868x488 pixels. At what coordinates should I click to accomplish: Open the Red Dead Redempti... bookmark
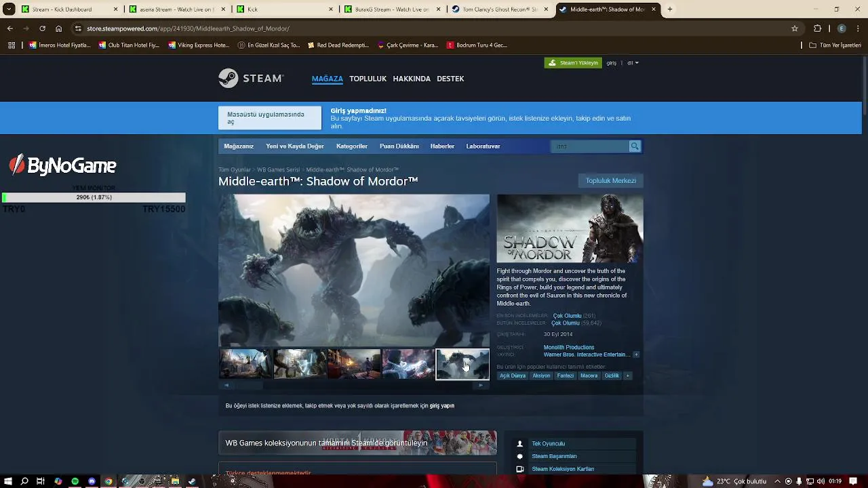[x=338, y=45]
